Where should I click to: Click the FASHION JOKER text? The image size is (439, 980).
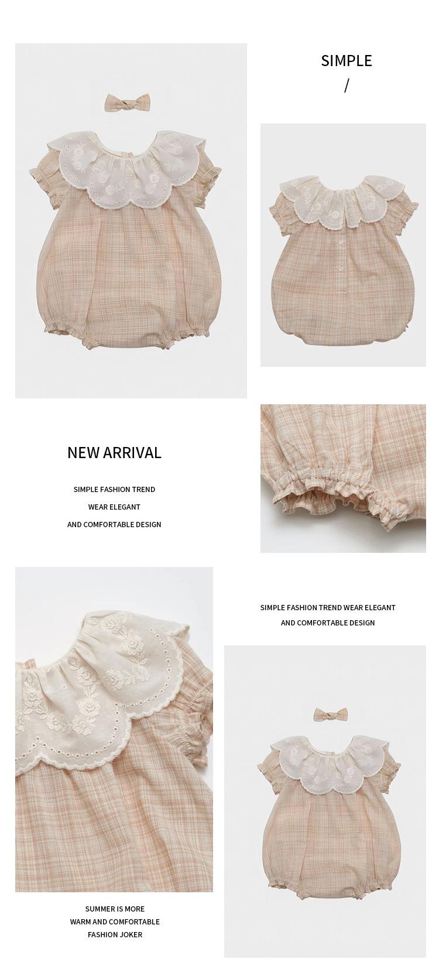(115, 934)
